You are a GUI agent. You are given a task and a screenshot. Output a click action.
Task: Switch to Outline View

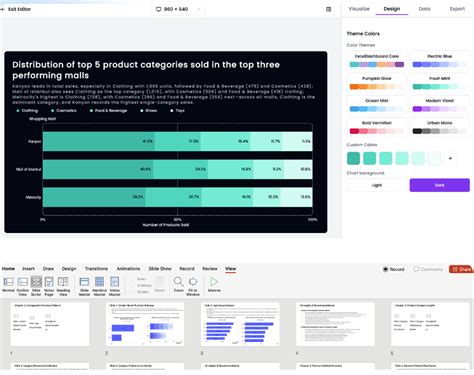[x=22, y=286]
